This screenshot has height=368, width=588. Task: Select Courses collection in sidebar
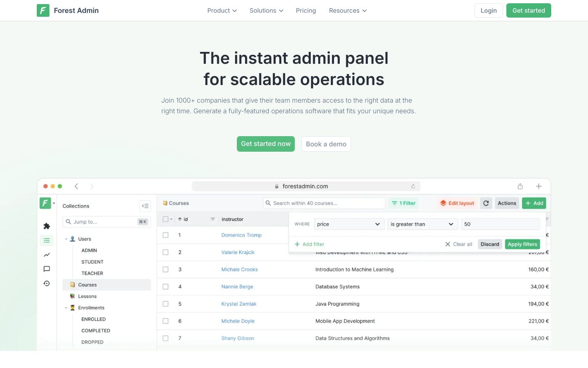pyautogui.click(x=107, y=285)
